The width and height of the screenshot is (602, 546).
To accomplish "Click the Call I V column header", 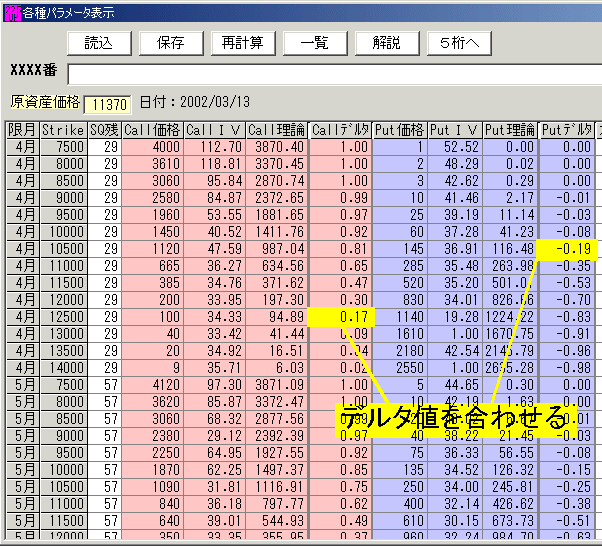I will pyautogui.click(x=214, y=130).
